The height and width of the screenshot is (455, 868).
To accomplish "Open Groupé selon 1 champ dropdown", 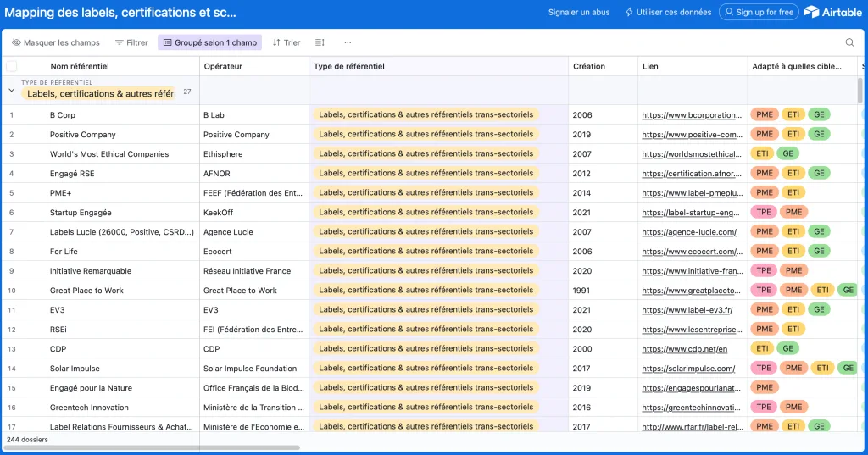I will point(209,42).
